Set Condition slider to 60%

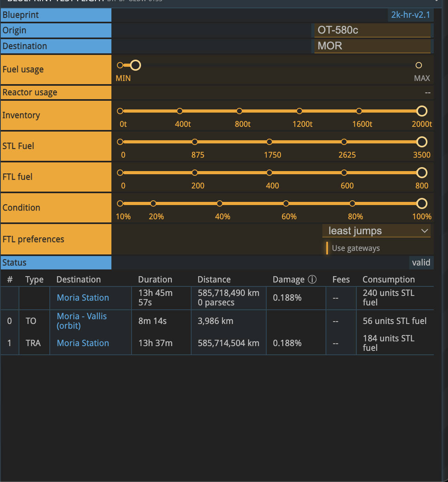click(286, 203)
